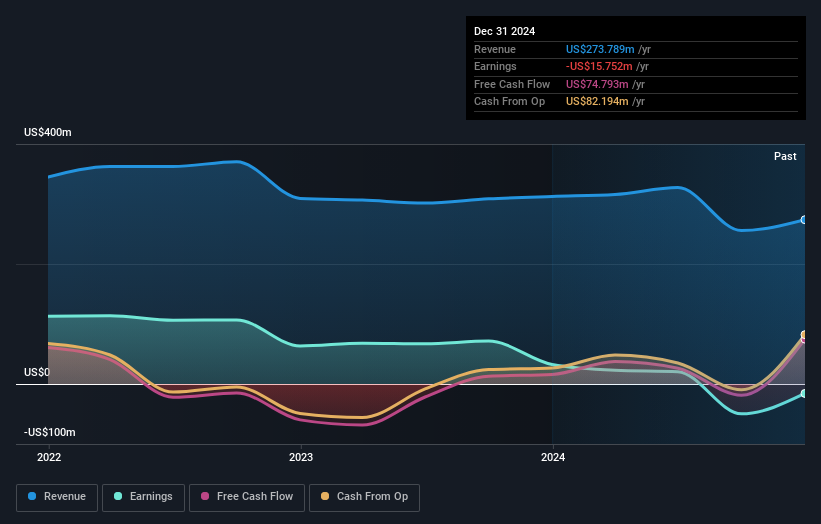Click the Dec 31 2024 tooltip date
Screen dimensions: 821x524
[504, 31]
